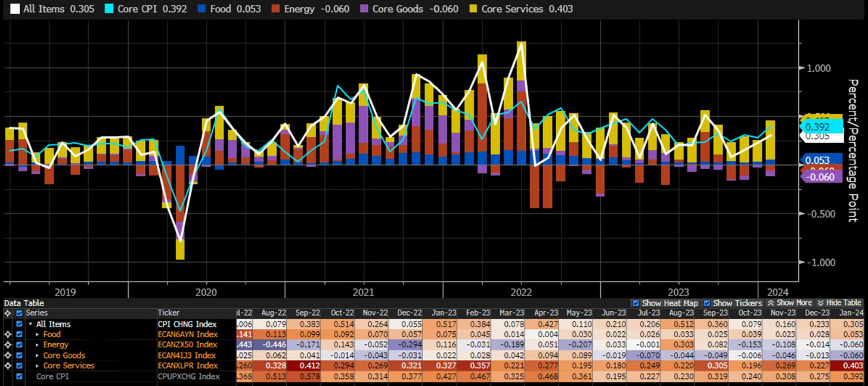Click the crosshair icon beside Energy row
The image size is (868, 386).
click(x=7, y=345)
